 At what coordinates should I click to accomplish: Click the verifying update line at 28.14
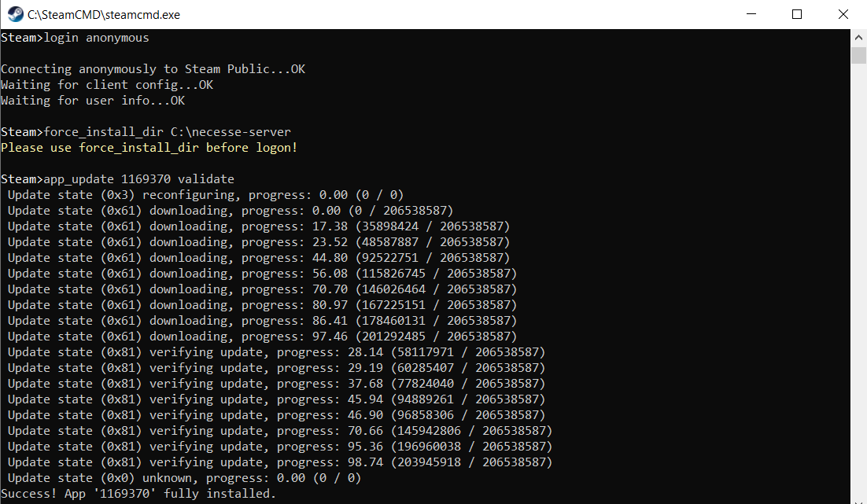(x=276, y=352)
